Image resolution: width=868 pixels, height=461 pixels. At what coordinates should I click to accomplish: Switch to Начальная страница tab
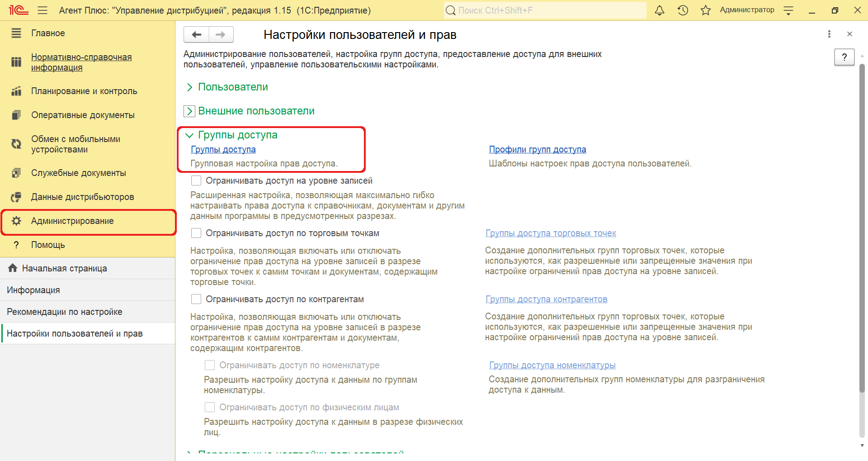[x=87, y=268]
